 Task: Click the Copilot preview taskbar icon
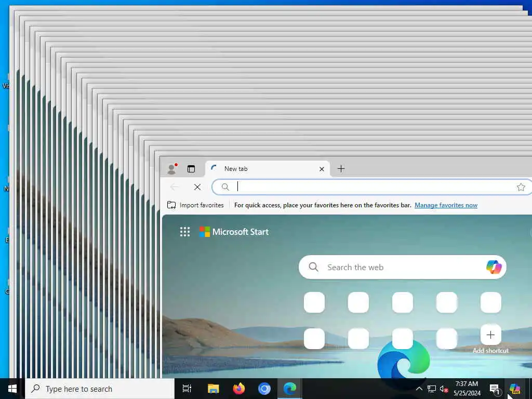click(x=515, y=389)
